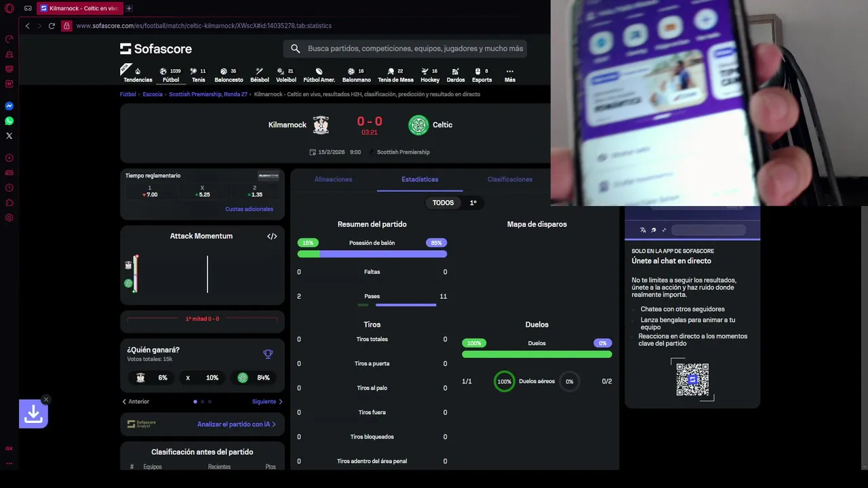Open Baloncesto sport category
868x488 pixels.
(229, 75)
